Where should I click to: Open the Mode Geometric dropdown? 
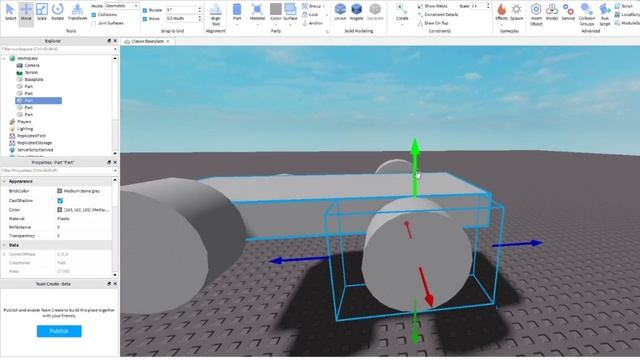point(122,6)
